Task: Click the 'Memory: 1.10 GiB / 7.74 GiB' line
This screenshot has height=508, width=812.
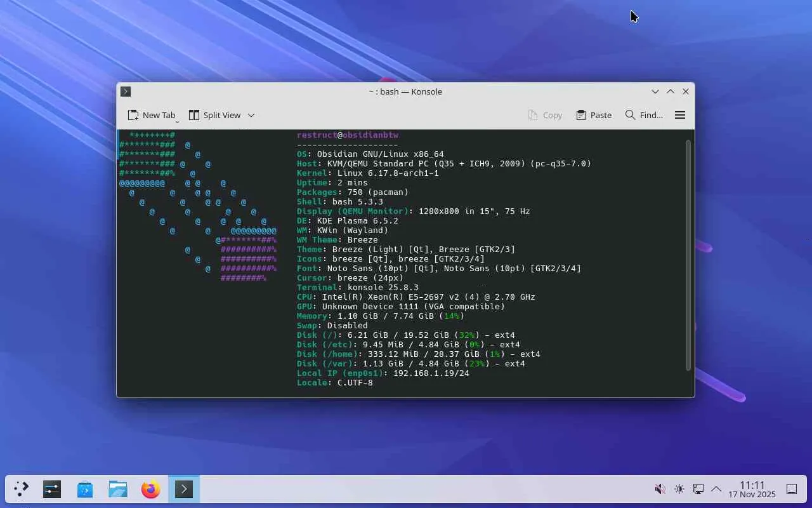Action: pyautogui.click(x=381, y=316)
